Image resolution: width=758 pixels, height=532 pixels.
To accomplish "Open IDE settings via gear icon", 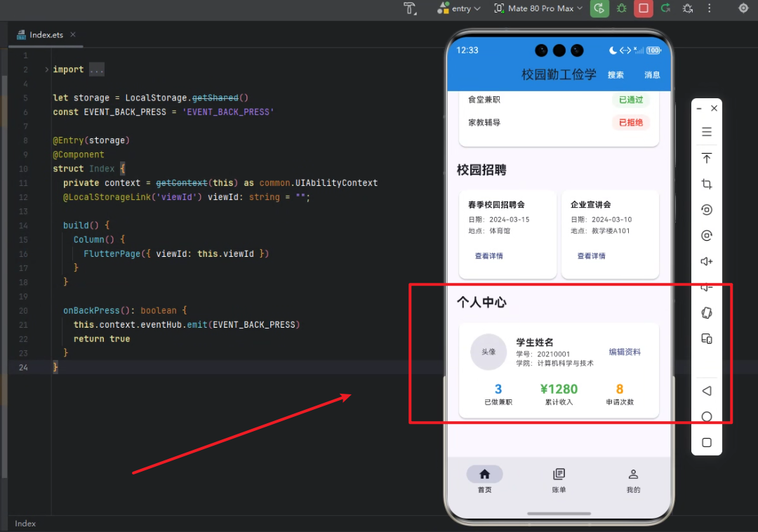I will click(743, 8).
